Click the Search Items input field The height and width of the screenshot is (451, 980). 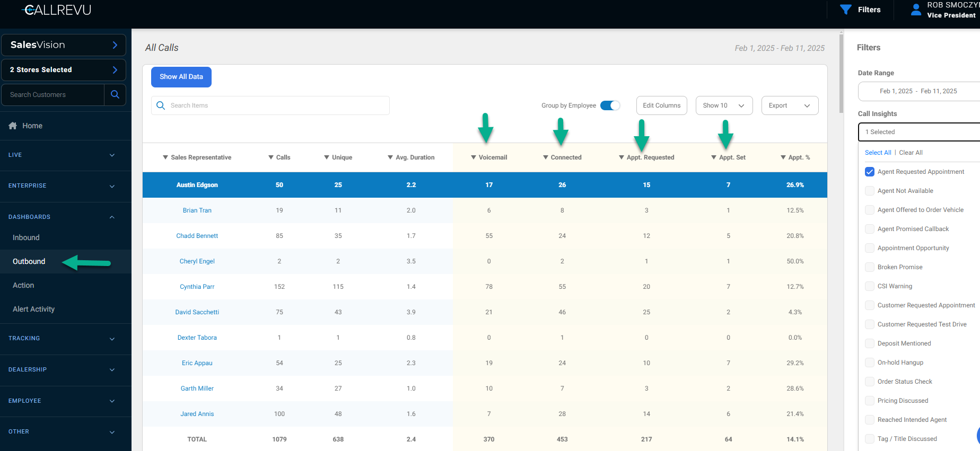[x=276, y=105]
